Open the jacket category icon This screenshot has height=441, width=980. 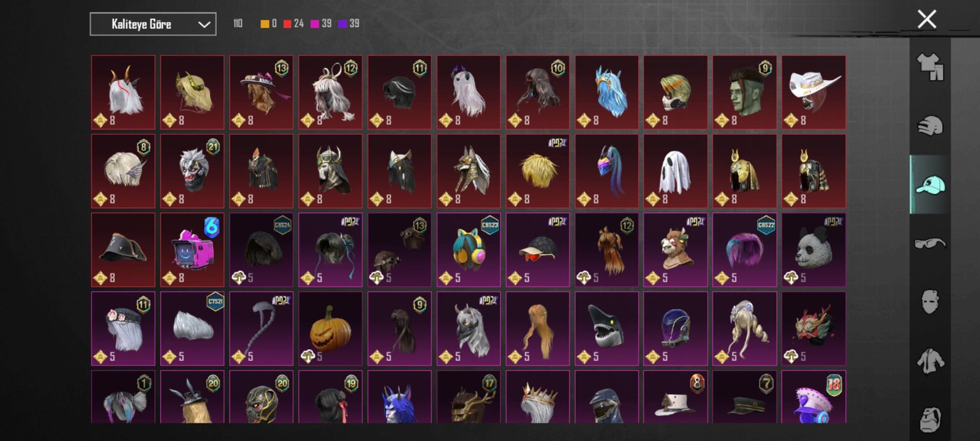pos(930,361)
